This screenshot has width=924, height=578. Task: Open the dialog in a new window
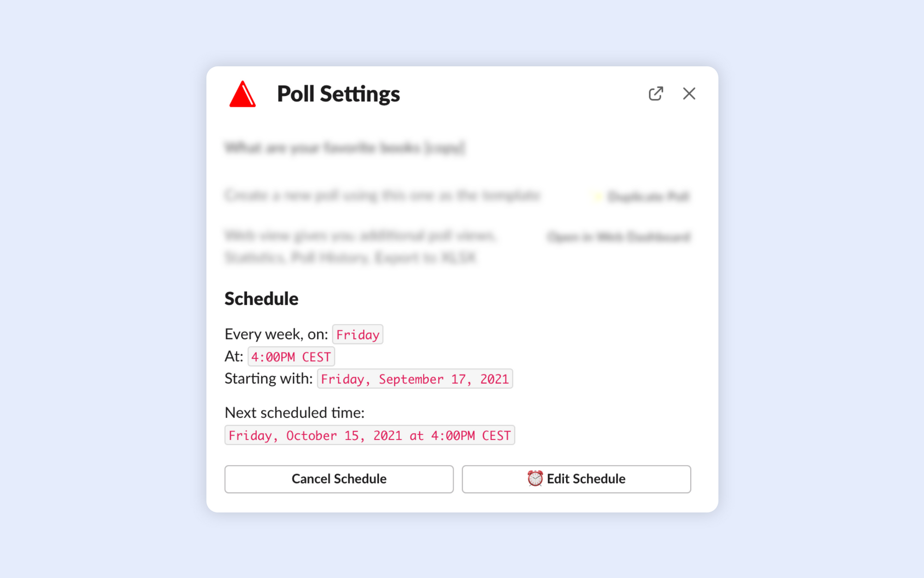coord(656,94)
